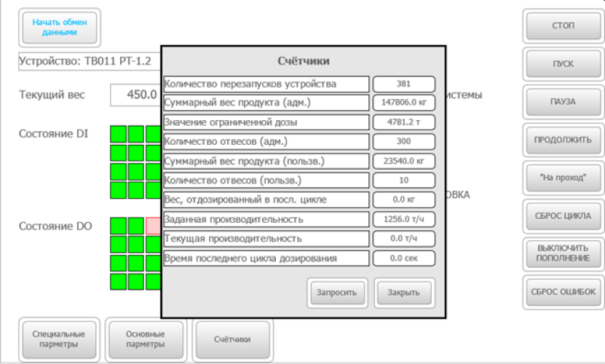
Task: Open the Основные параметры section
Action: (x=145, y=339)
